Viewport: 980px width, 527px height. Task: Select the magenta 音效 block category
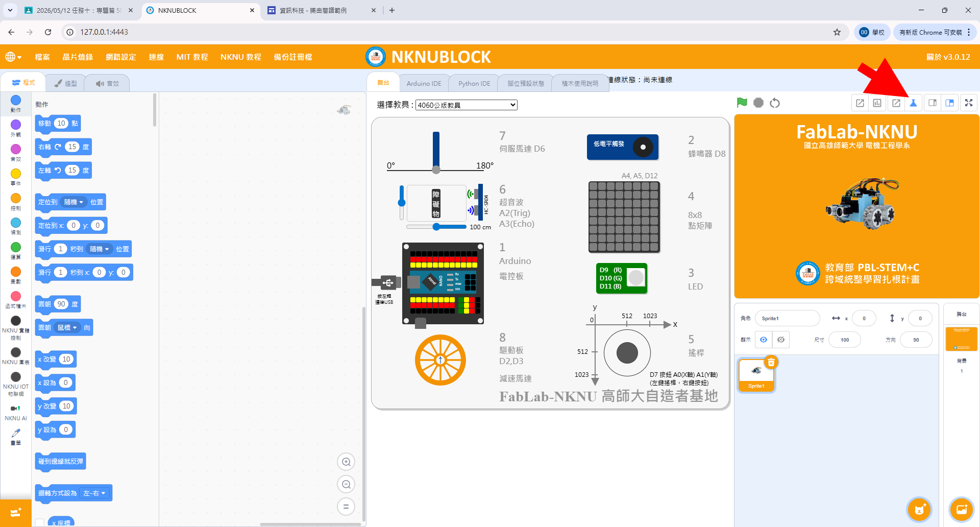pos(16,153)
